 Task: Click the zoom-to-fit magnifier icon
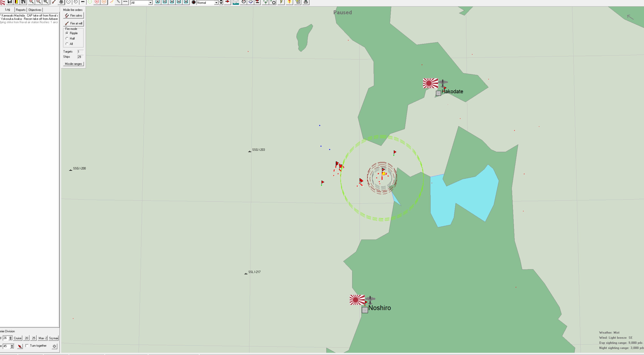coord(46,2)
